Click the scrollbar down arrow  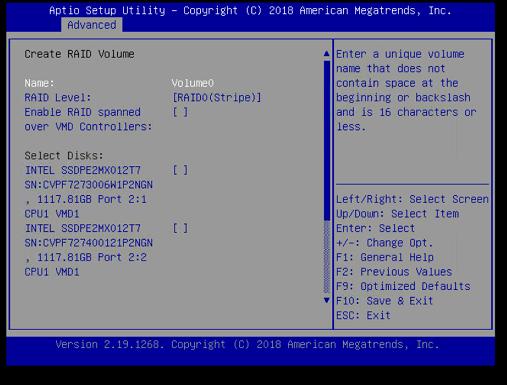tap(327, 300)
